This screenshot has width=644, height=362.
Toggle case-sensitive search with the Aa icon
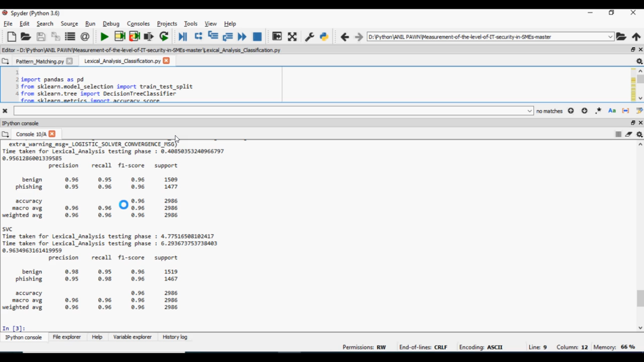pos(611,111)
